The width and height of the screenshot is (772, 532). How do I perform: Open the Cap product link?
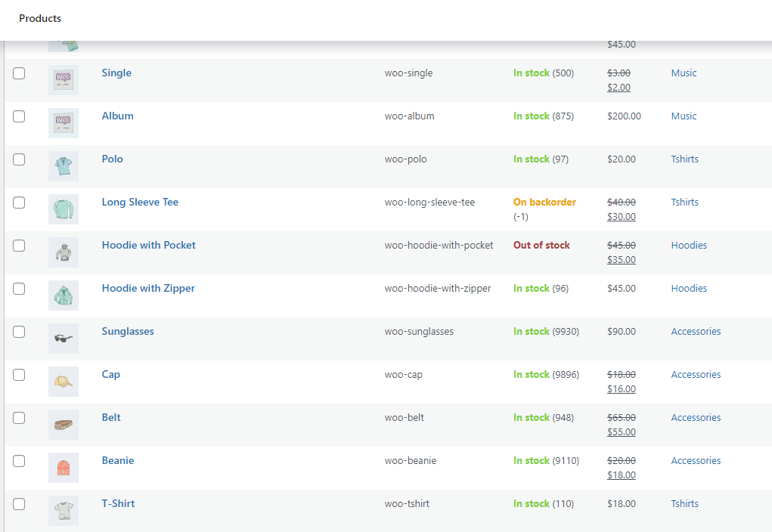[111, 375]
